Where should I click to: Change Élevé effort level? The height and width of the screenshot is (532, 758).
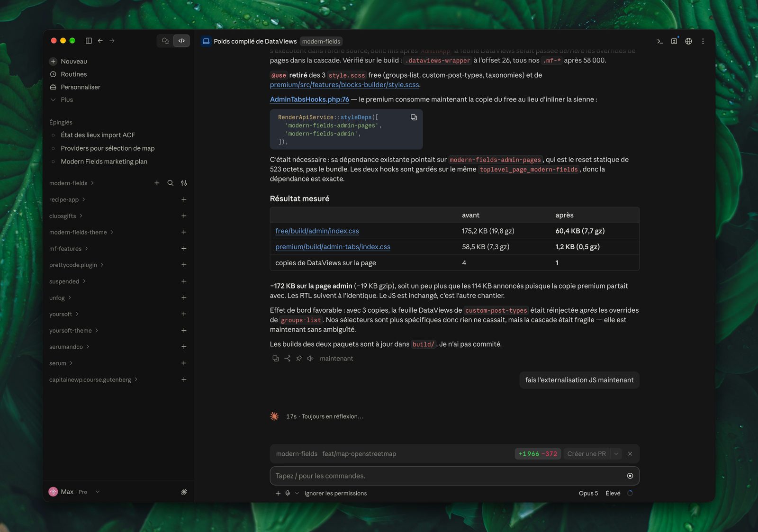613,493
